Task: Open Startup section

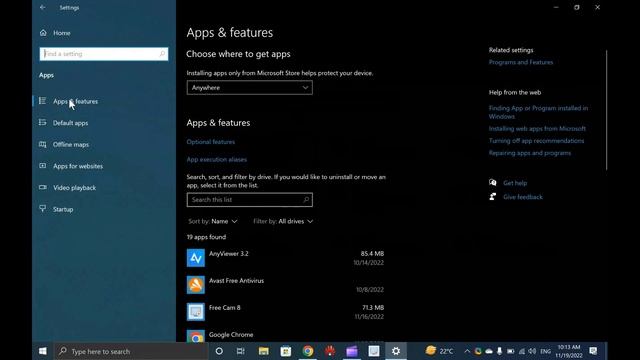Action: tap(63, 209)
